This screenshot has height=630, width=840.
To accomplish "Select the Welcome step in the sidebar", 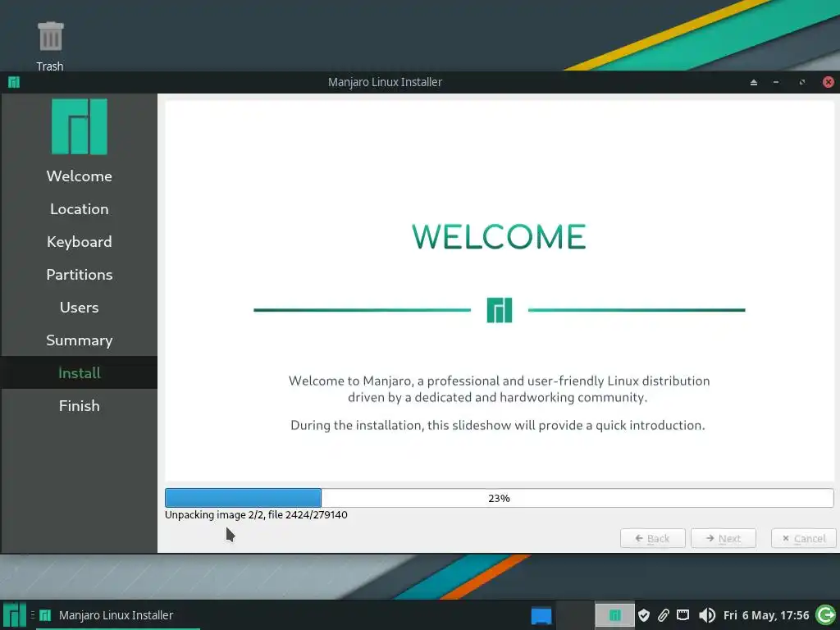I will (80, 176).
